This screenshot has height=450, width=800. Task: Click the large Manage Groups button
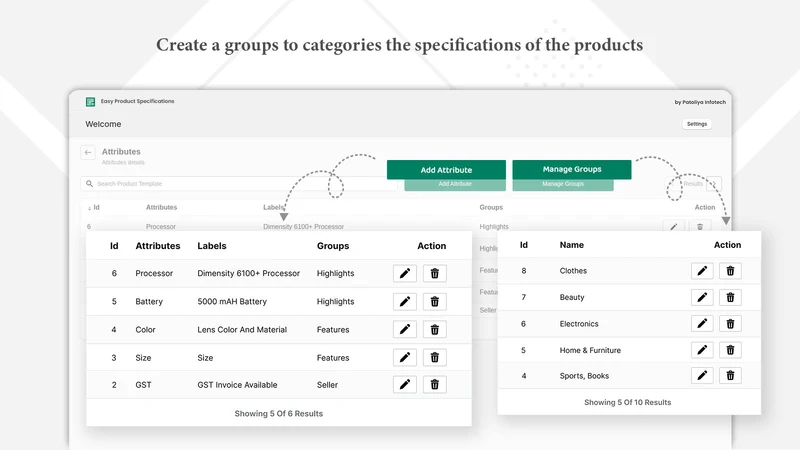pyautogui.click(x=572, y=169)
